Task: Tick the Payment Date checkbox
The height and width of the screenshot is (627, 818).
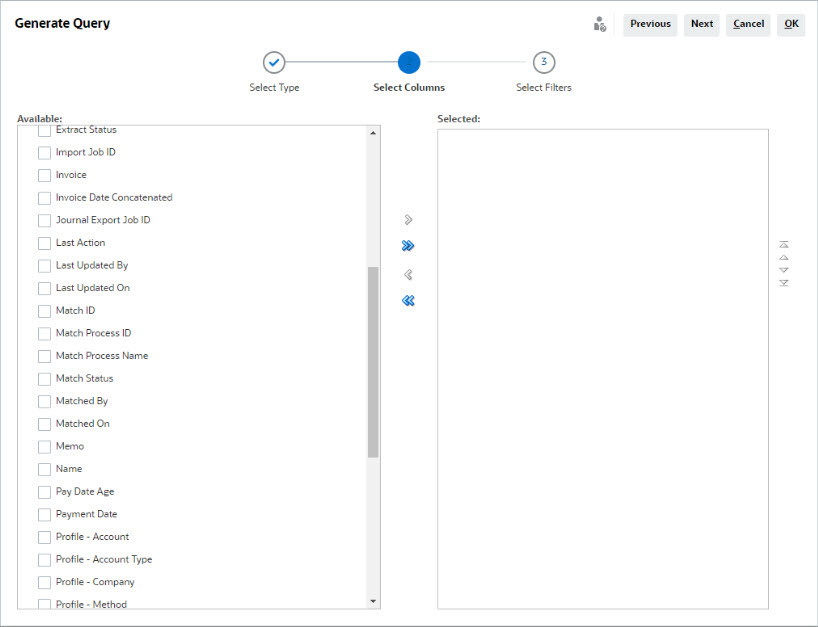Action: pos(44,514)
